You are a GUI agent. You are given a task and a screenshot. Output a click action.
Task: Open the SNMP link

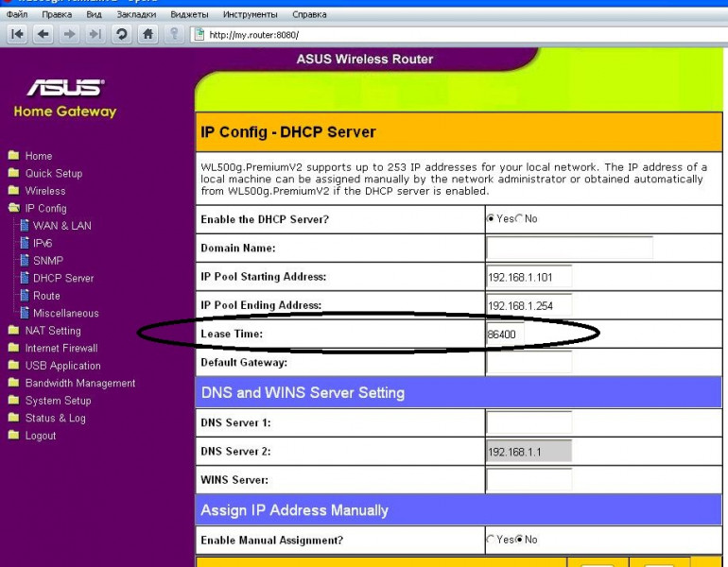click(x=48, y=261)
